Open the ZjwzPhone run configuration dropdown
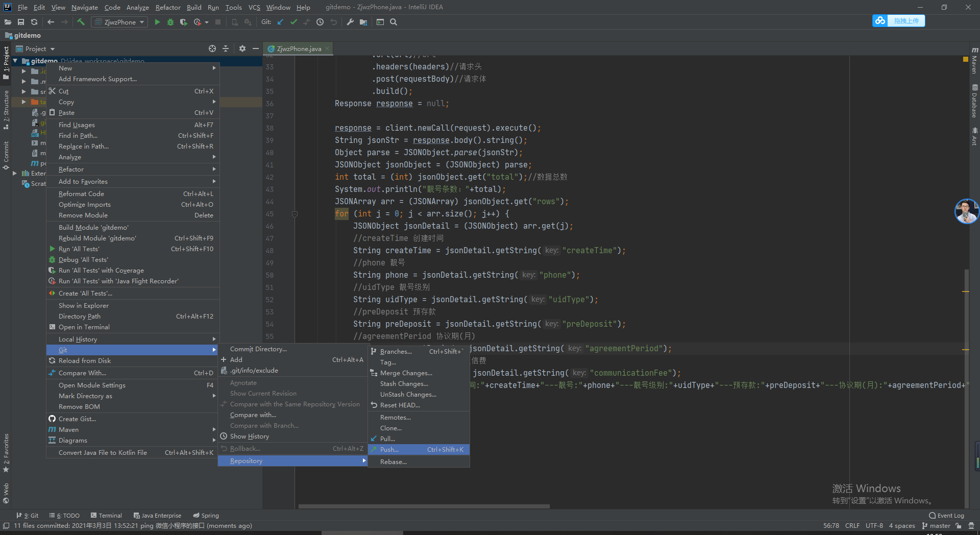This screenshot has width=980, height=535. [119, 22]
